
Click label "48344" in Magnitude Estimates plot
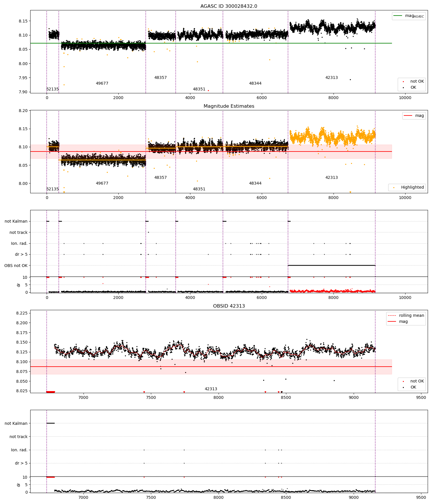pyautogui.click(x=255, y=183)
